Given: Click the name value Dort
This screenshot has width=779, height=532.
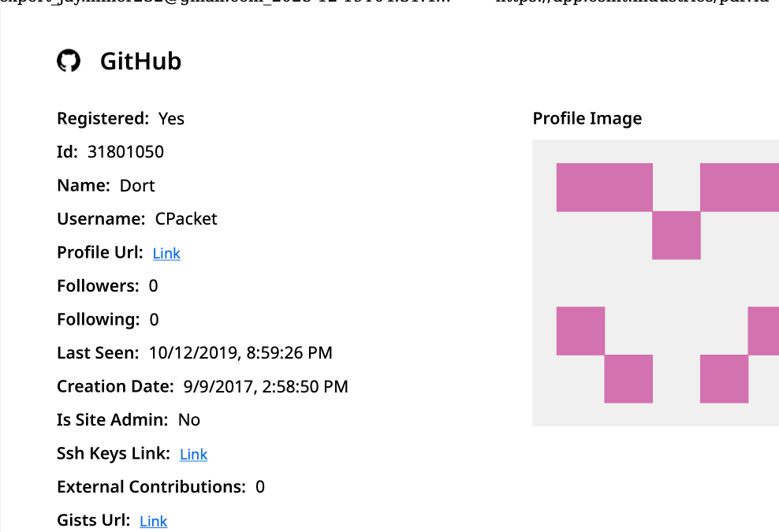Looking at the screenshot, I should pyautogui.click(x=137, y=186).
